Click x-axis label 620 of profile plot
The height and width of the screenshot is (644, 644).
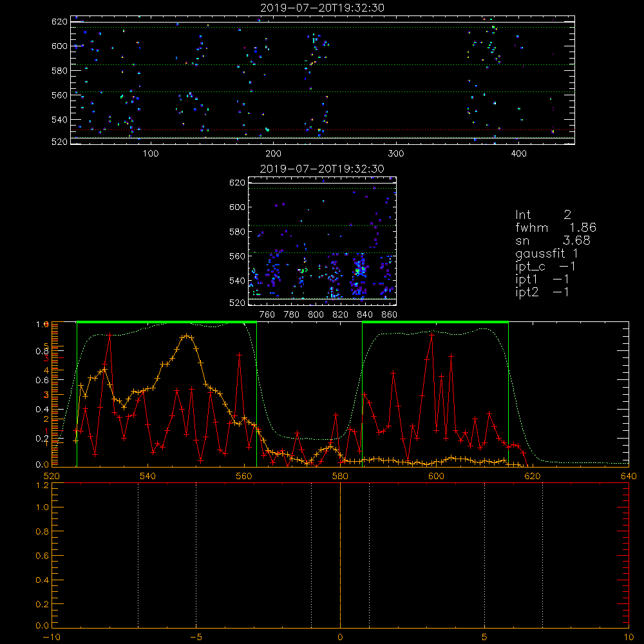point(533,476)
